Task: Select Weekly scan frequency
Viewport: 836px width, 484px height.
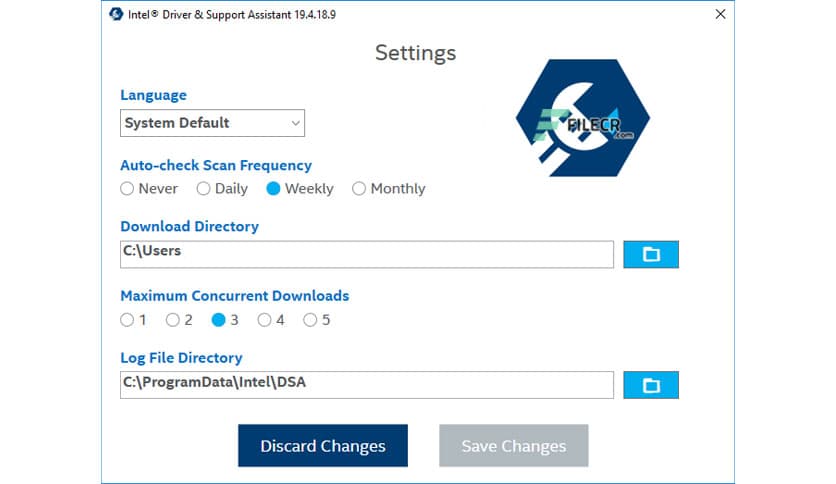Action: coord(273,189)
